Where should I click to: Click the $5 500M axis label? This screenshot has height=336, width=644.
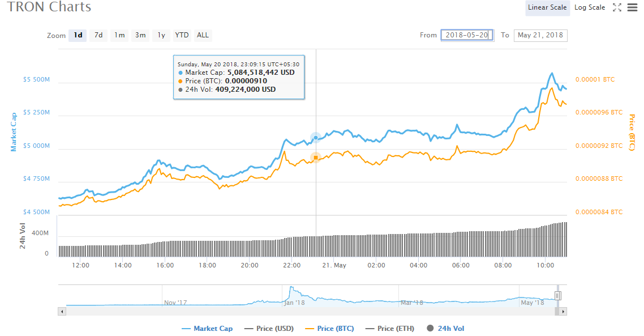(36, 80)
